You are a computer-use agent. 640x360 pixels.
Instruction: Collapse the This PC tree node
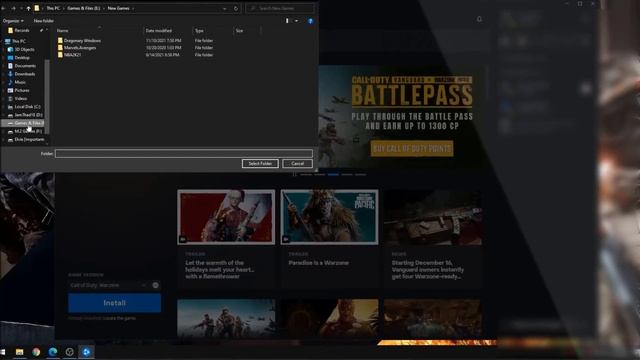2,41
